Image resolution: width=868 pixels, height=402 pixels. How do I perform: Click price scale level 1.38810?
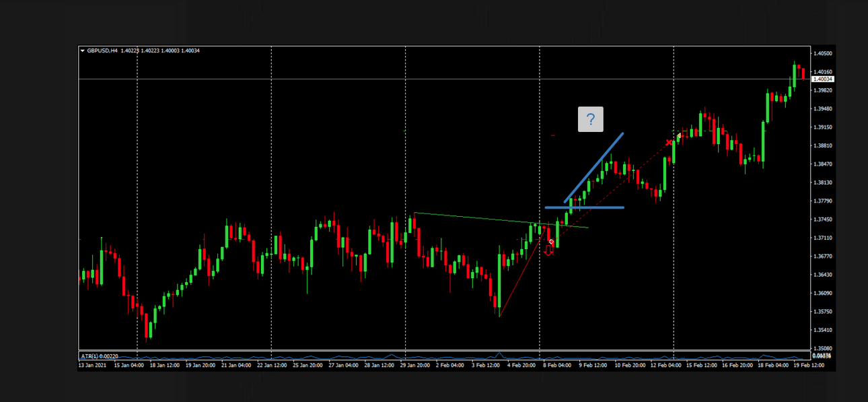tap(823, 145)
